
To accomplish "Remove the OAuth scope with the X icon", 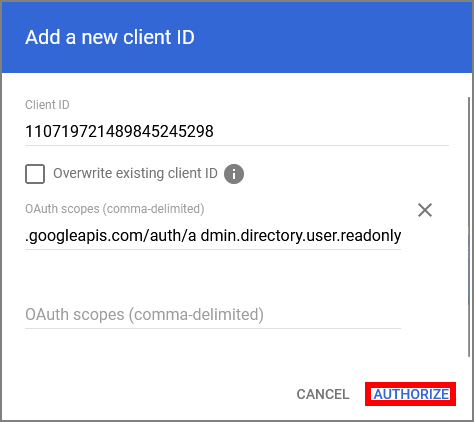I will pyautogui.click(x=425, y=210).
